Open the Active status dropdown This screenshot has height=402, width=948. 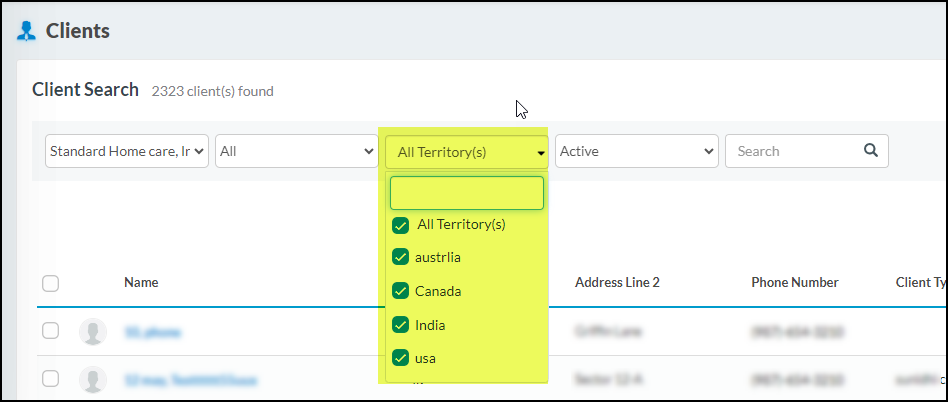637,151
